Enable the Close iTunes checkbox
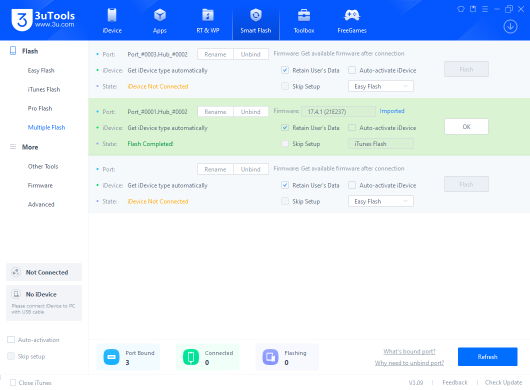This screenshot has width=530, height=390. point(13,383)
